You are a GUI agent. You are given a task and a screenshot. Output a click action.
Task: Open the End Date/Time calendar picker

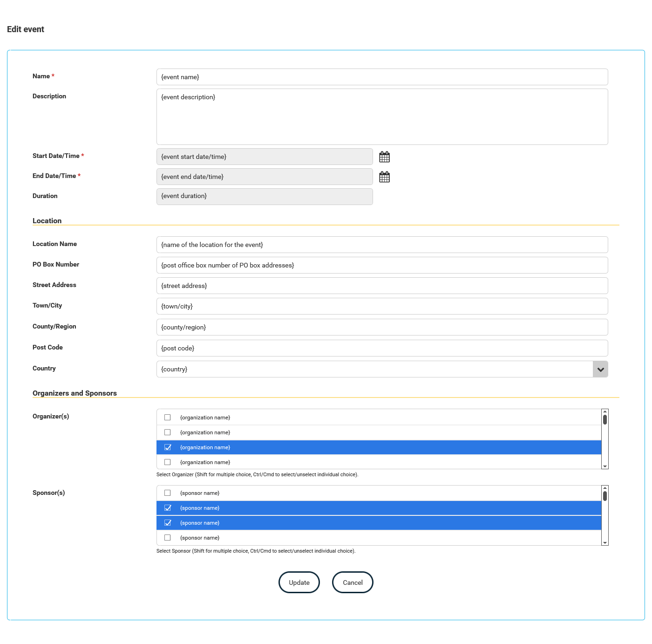point(384,177)
